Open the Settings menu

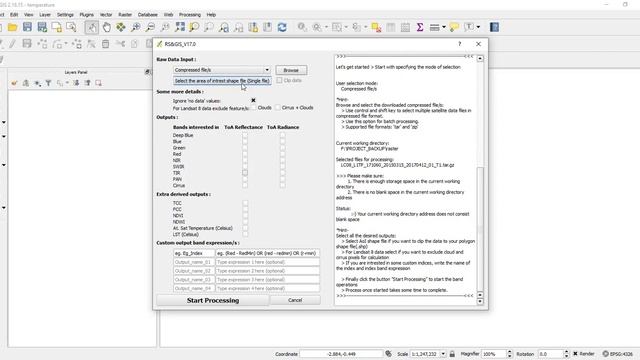point(65,15)
